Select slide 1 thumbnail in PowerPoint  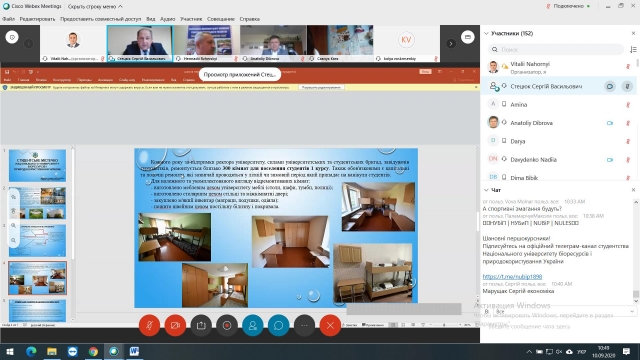pyautogui.click(x=37, y=165)
